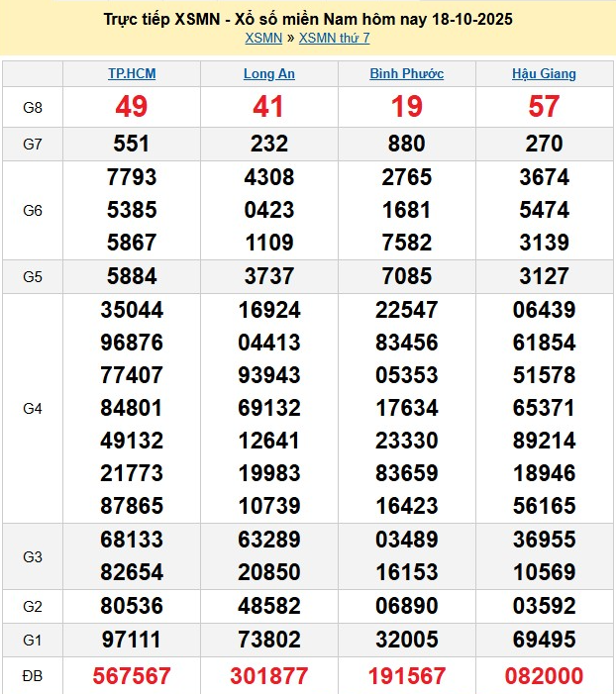
Task: Open the Long An province link
Action: tap(269, 73)
